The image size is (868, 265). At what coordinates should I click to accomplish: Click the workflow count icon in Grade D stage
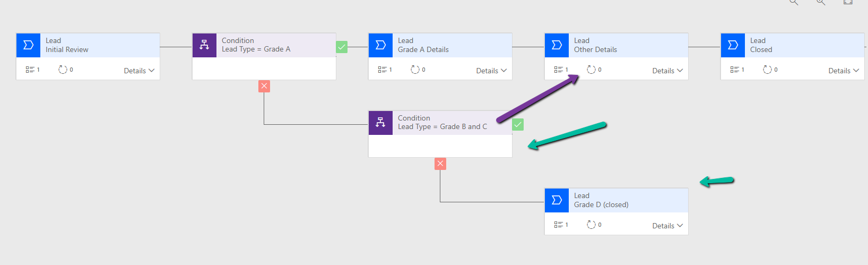[x=591, y=225]
